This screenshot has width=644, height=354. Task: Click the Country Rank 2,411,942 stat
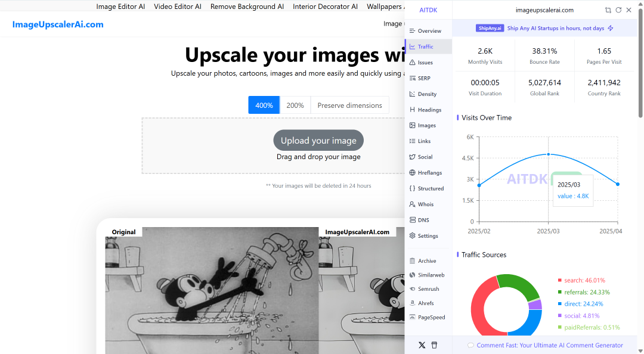click(603, 88)
